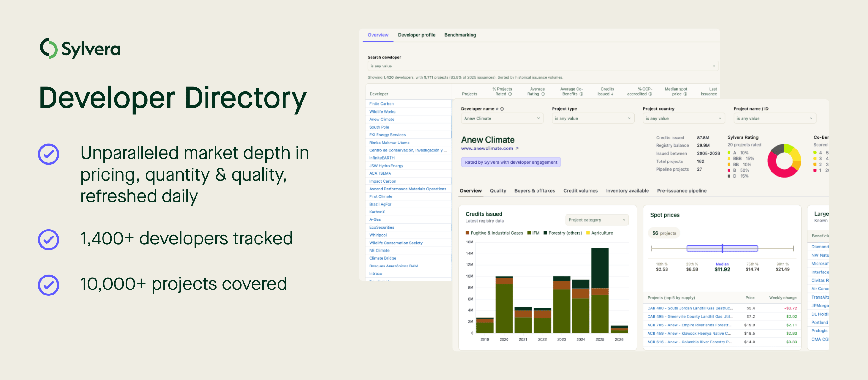The image size is (868, 380).
Task: Click 'Rated by Sylvera with developer engagement' badge
Action: pos(511,162)
